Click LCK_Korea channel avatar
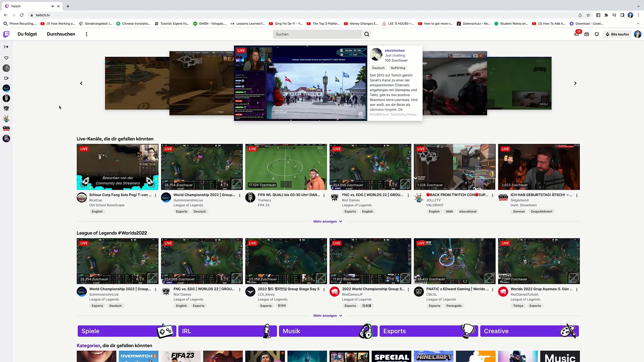The width and height of the screenshot is (644, 362). coord(250,292)
